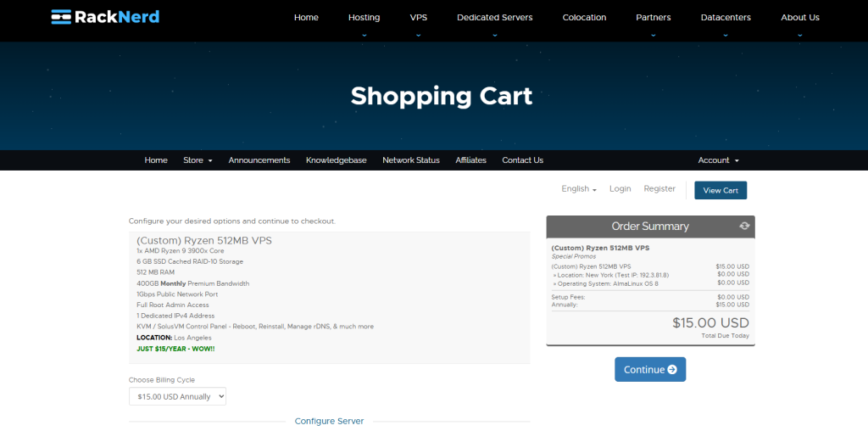Image resolution: width=868 pixels, height=431 pixels.
Task: Click the $15.00 USD total due amount
Action: click(710, 323)
